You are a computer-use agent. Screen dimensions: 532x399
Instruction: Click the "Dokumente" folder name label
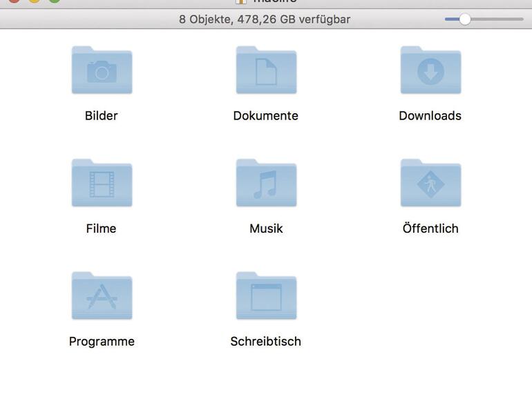pos(266,115)
